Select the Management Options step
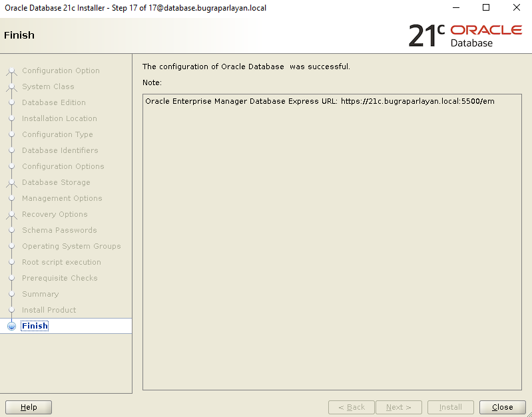 (62, 198)
